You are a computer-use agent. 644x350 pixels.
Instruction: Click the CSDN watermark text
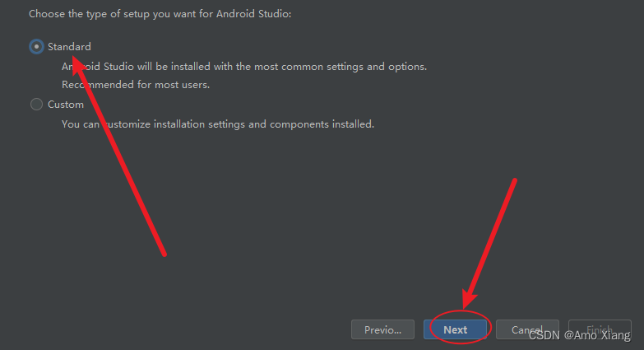click(x=544, y=335)
